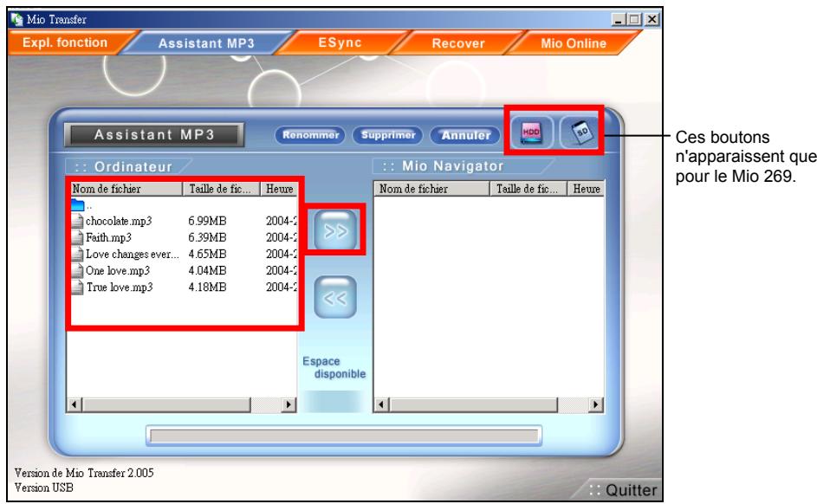Screen dimensions: 817x504
Task: Click the Espace disponible indicator bar
Action: [334, 401]
